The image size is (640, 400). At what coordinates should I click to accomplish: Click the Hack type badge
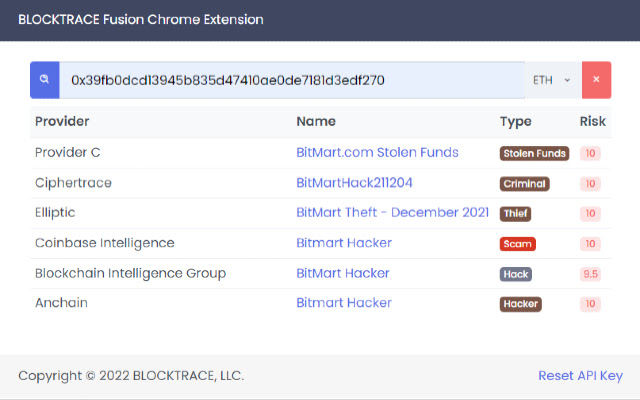[515, 274]
